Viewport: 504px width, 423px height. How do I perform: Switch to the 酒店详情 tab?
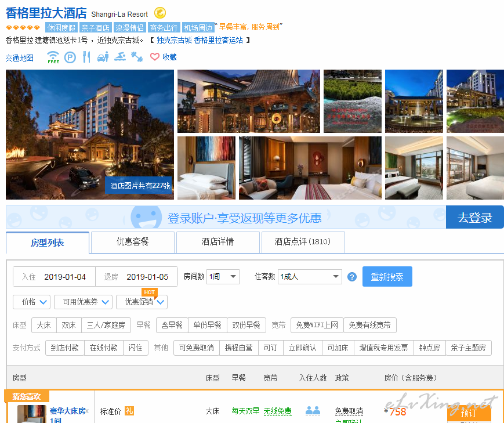click(x=217, y=242)
